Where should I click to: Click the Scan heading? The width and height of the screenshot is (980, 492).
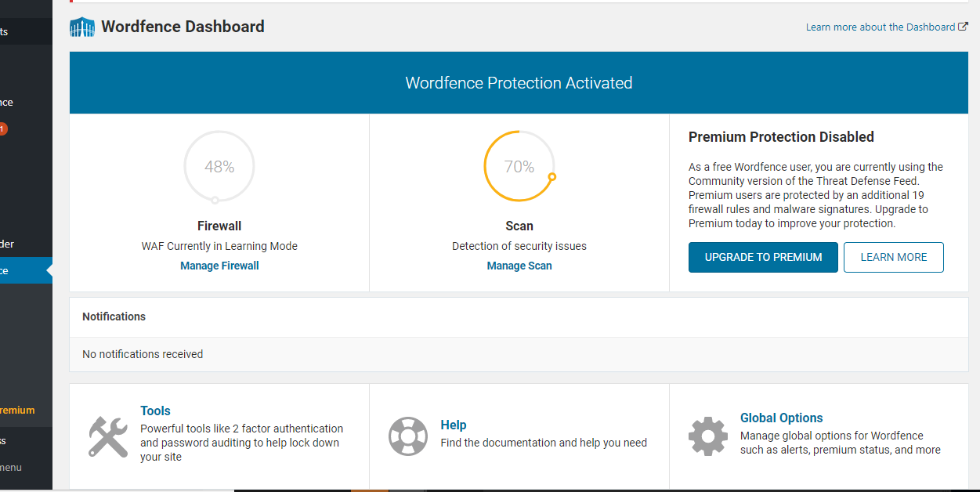click(x=519, y=226)
